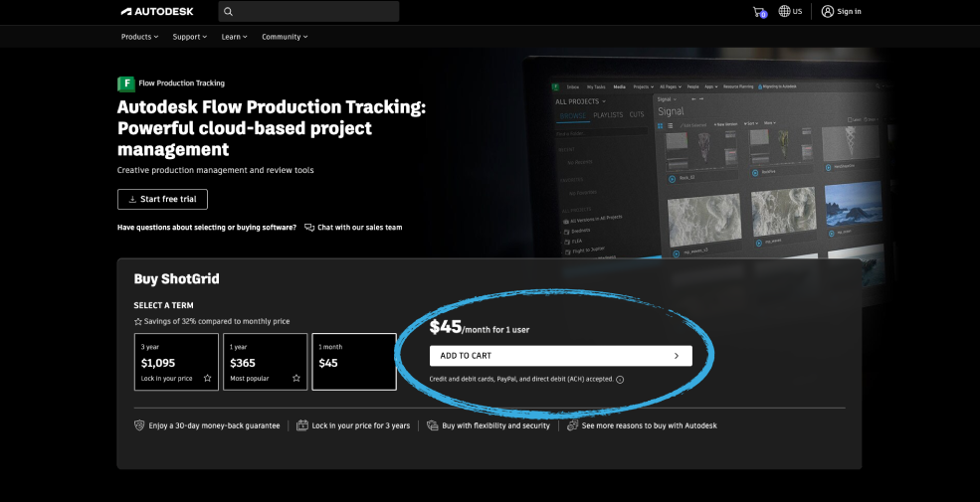Open the shopping cart icon

point(759,11)
